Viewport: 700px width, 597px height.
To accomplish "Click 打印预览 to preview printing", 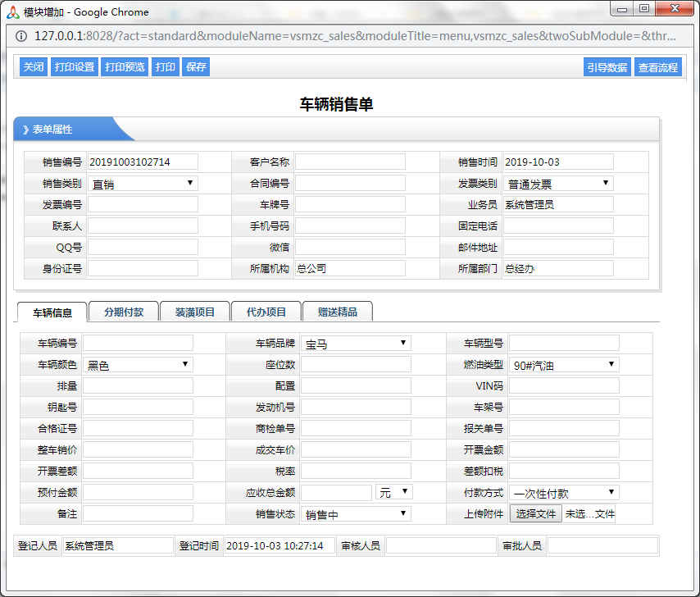I will click(125, 67).
